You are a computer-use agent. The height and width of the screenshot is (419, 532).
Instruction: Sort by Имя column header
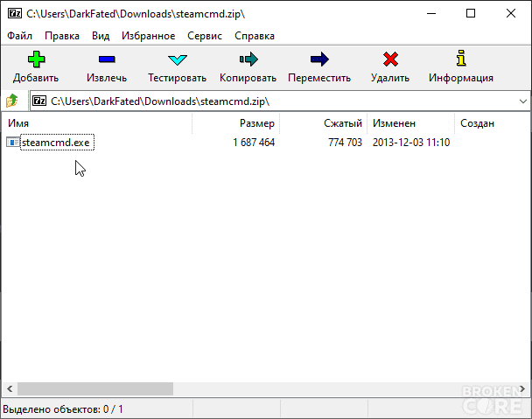(97, 123)
